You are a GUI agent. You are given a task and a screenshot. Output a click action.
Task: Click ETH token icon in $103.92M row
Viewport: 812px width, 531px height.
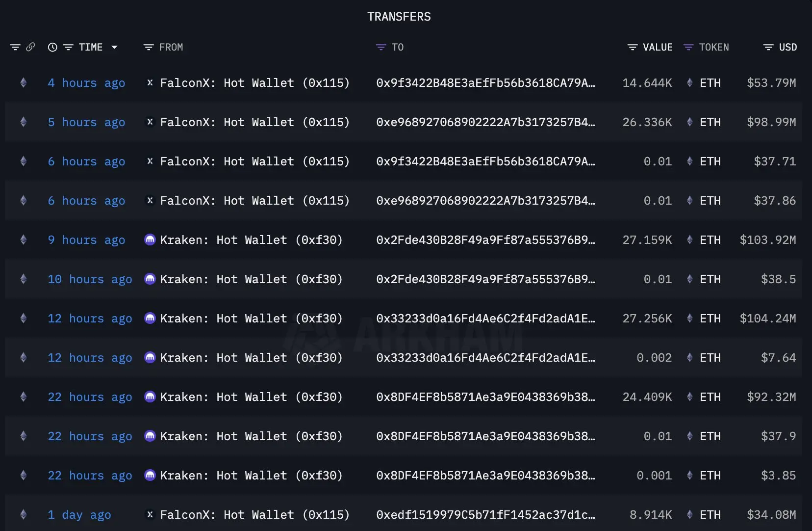689,239
